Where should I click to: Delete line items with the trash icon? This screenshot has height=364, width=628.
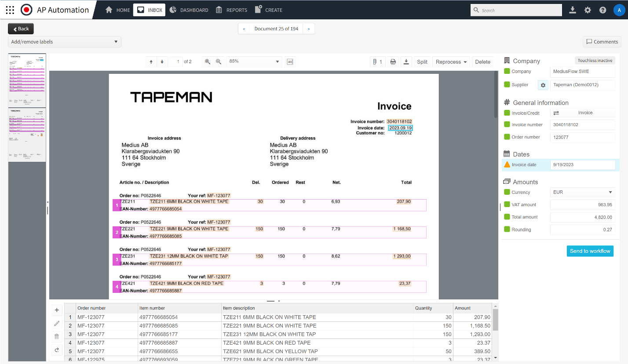pos(56,336)
